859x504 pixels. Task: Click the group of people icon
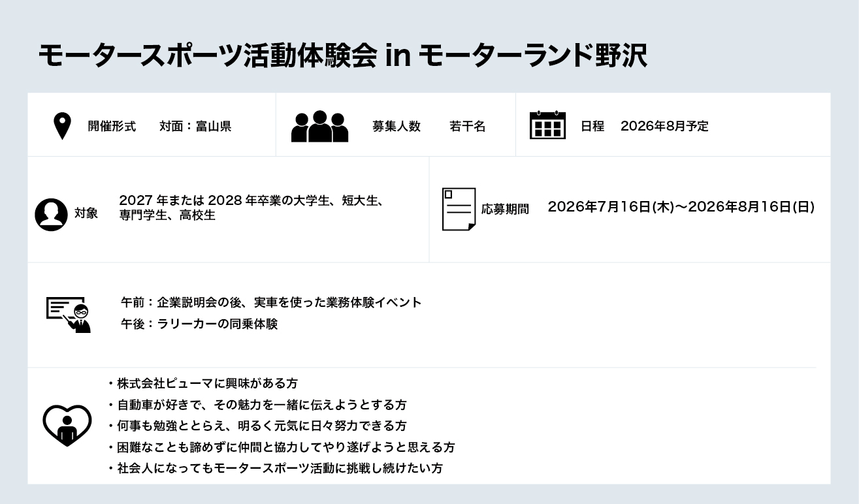point(319,126)
